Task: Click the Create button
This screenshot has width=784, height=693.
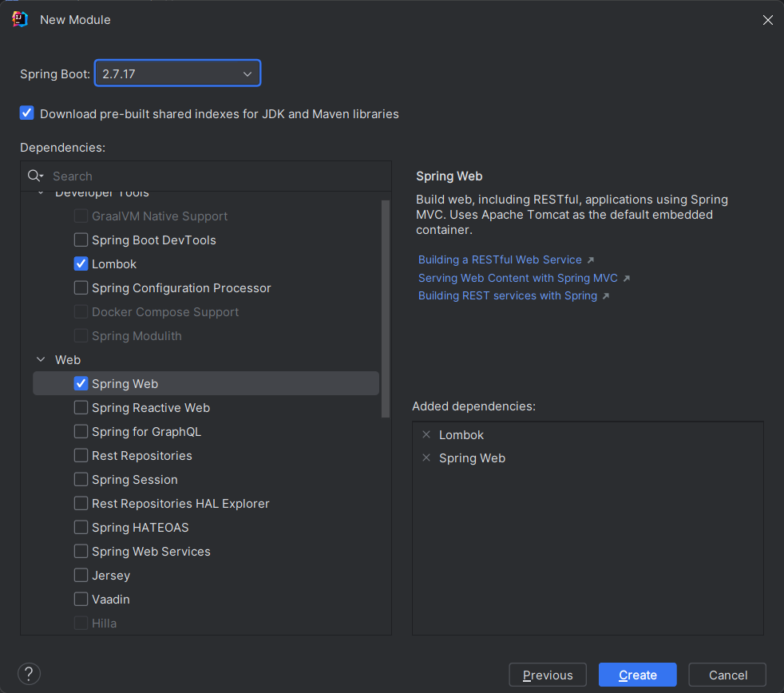Action: tap(637, 675)
